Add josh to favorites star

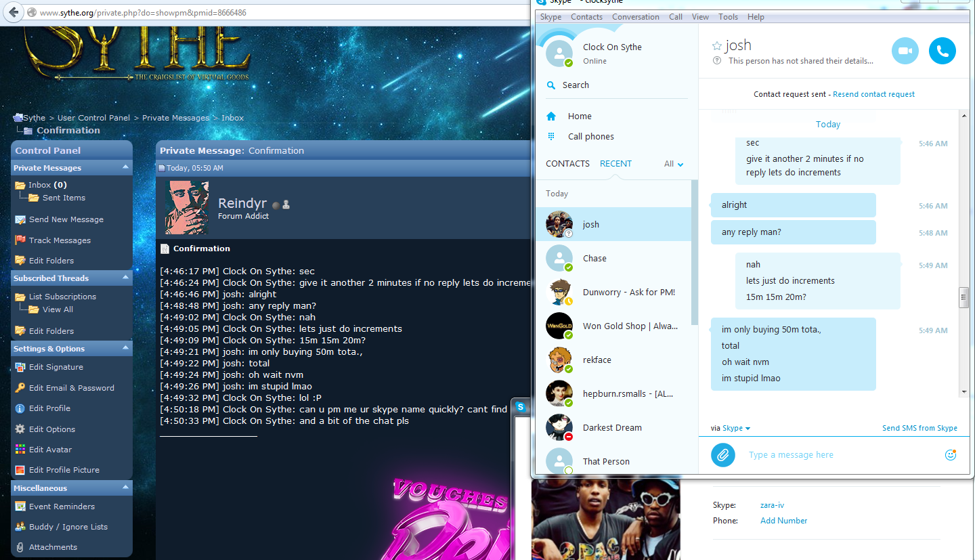point(716,46)
